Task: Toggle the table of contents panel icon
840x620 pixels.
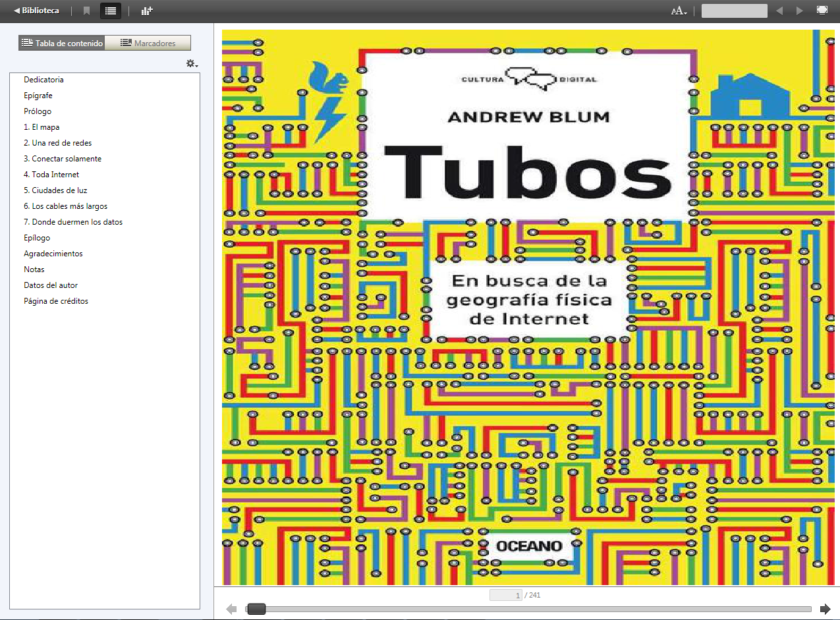Action: point(111,11)
